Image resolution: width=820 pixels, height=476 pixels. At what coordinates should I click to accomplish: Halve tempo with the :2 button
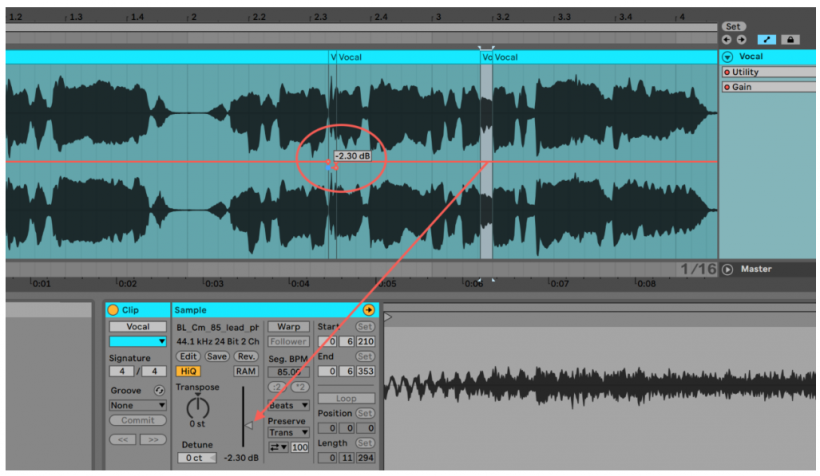[x=277, y=387]
